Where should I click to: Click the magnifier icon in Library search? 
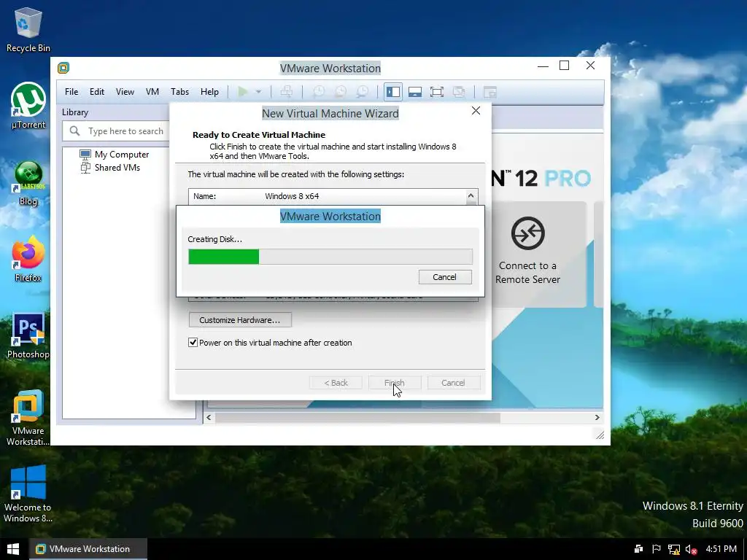pos(75,131)
